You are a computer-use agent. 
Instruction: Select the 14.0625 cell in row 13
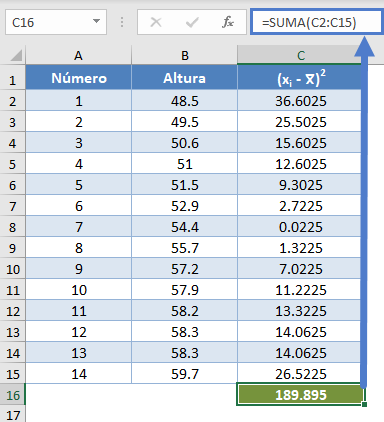point(299,332)
